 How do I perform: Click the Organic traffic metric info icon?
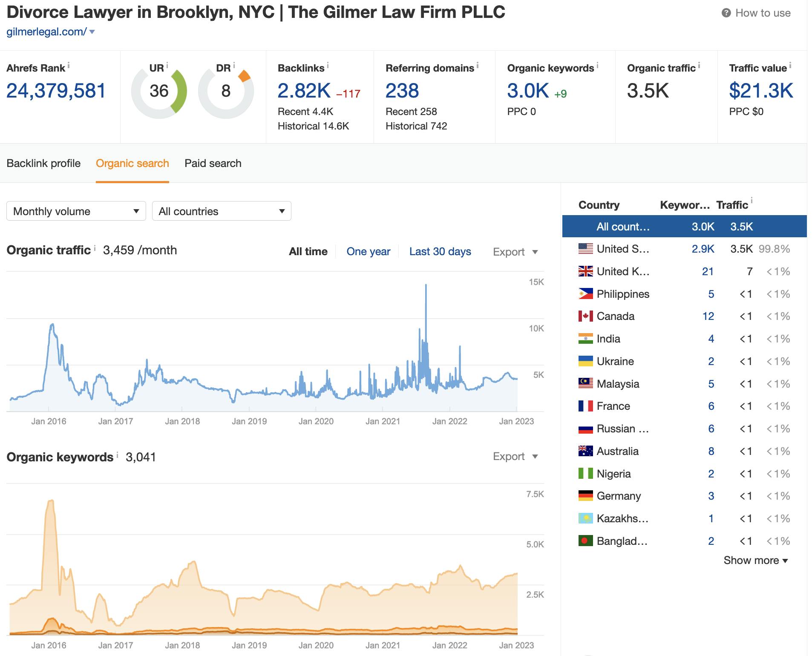(x=699, y=66)
